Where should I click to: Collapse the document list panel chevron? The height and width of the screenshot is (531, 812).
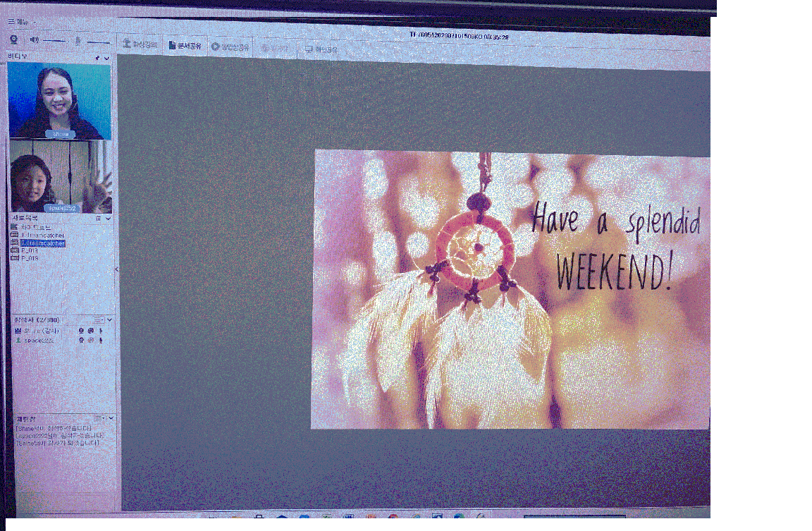tap(108, 219)
